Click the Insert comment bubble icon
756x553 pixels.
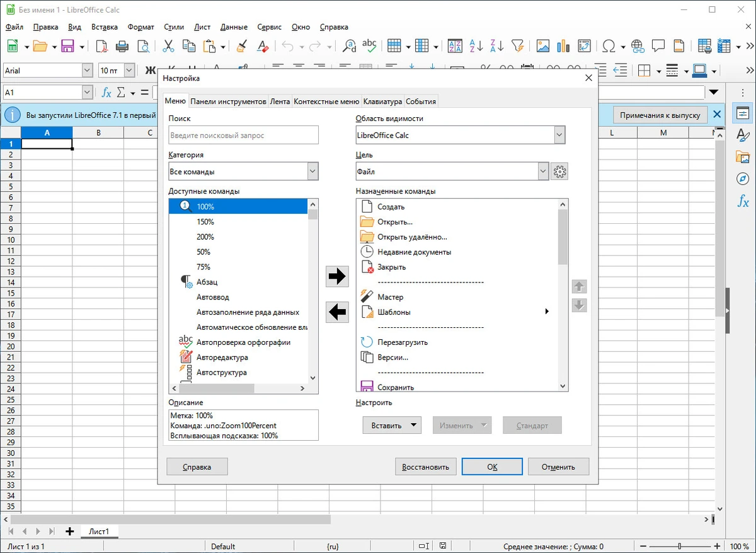tap(658, 46)
